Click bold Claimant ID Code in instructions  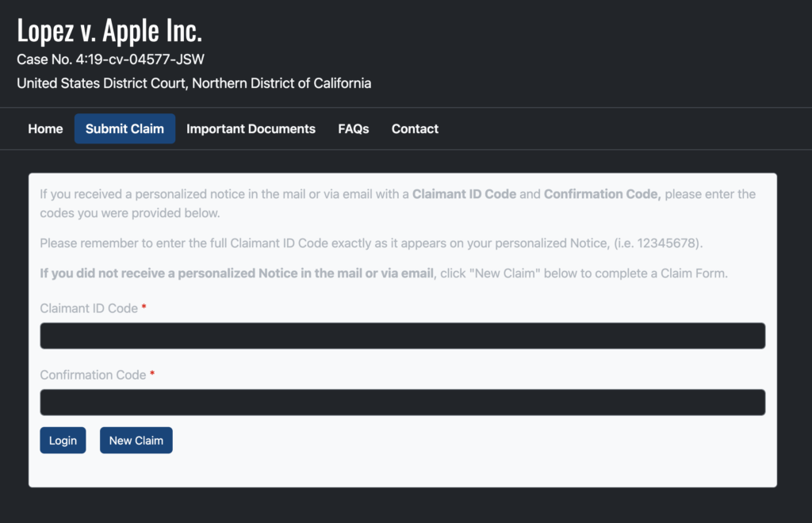(464, 194)
